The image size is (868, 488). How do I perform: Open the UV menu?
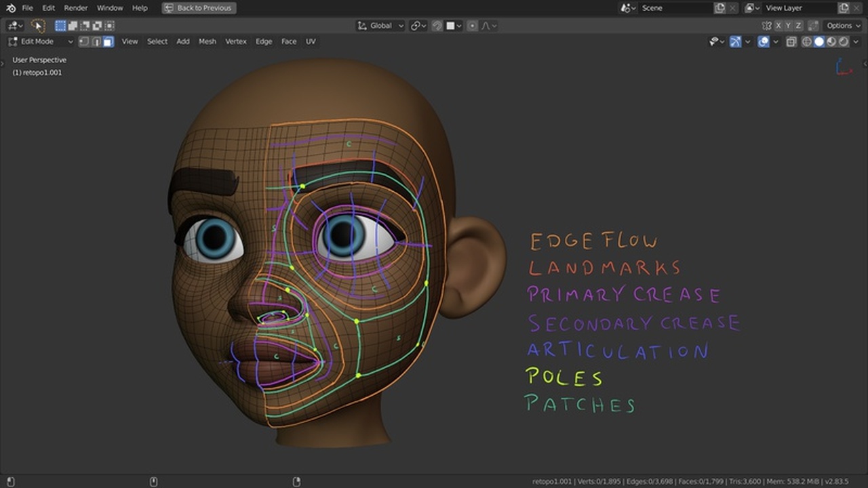[x=311, y=41]
